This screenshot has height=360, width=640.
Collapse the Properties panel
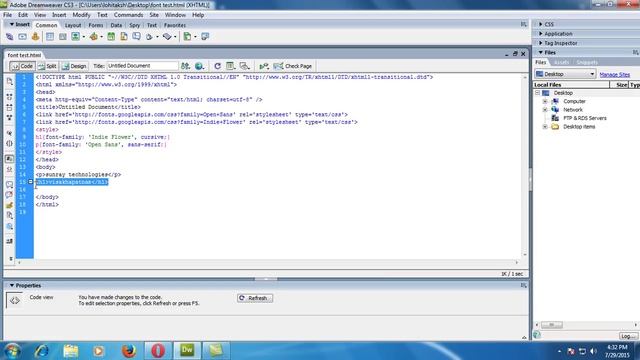(11, 285)
